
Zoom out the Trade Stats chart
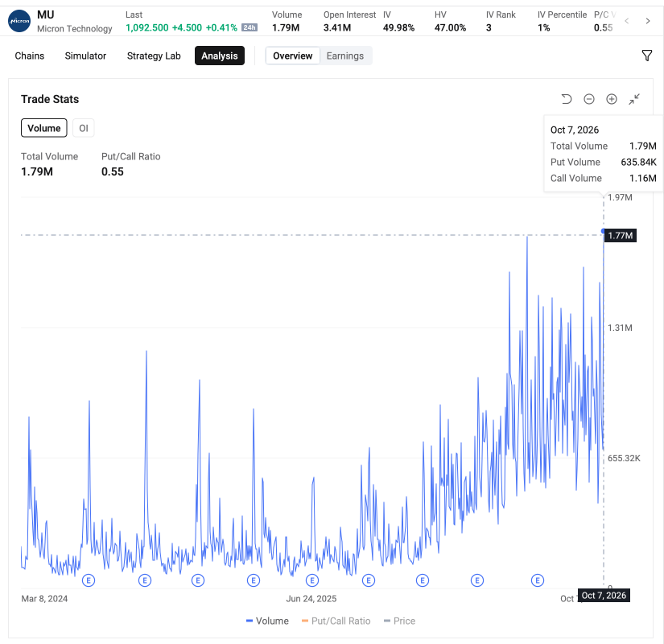click(589, 99)
